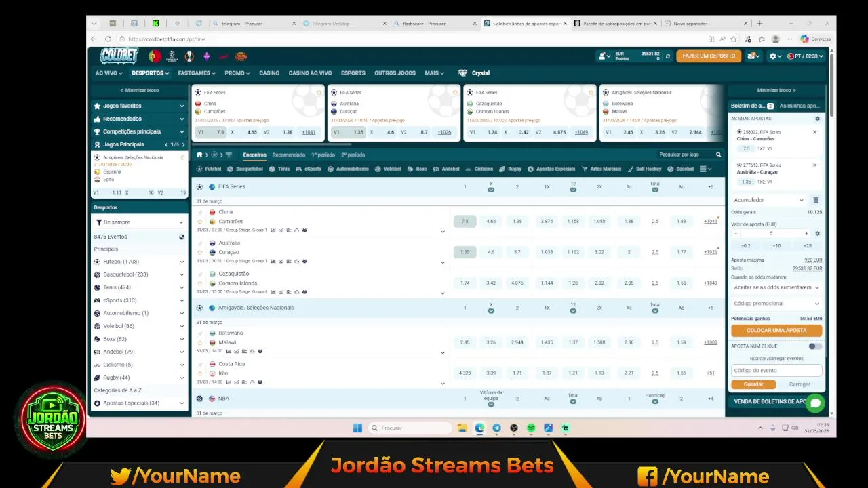Click Guardar/carregar eventos link
Viewport: 868px width, 488px height.
pos(776,359)
